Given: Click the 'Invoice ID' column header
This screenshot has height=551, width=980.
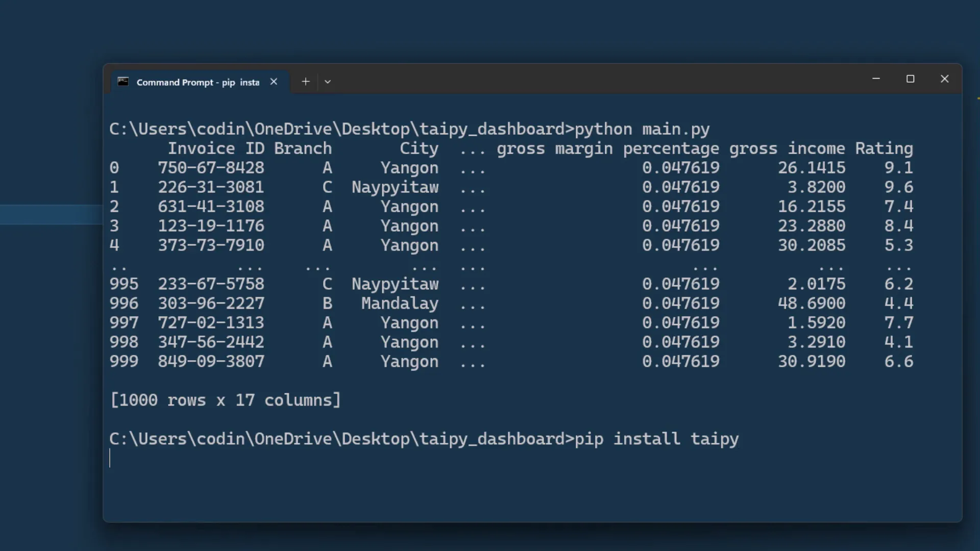Looking at the screenshot, I should tap(216, 148).
